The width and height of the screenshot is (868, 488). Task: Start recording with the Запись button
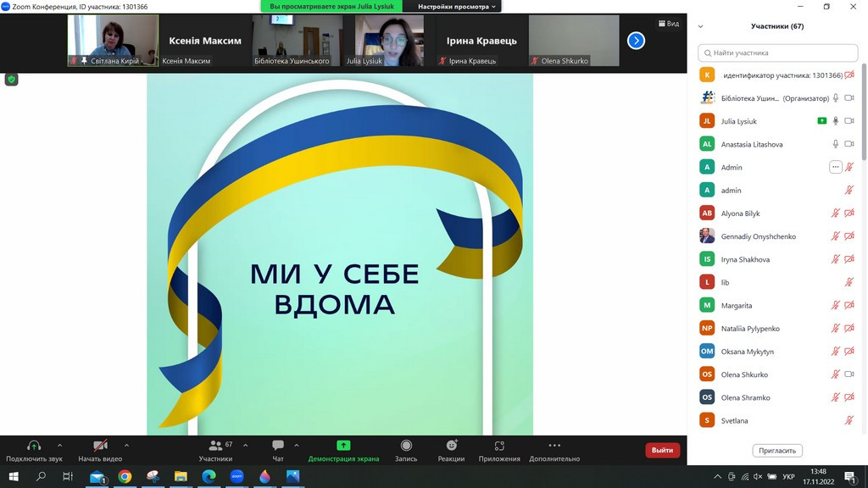pos(406,451)
